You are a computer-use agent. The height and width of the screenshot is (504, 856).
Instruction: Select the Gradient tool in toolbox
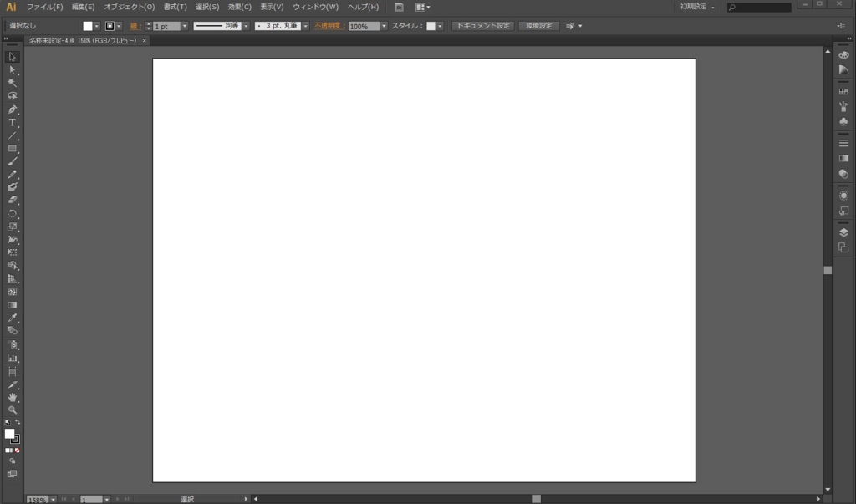point(12,305)
